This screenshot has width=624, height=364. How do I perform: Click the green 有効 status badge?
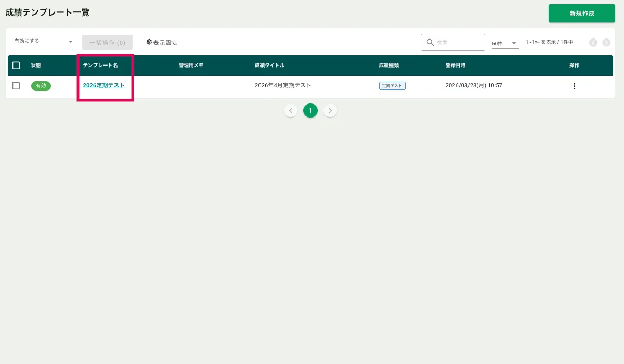(41, 86)
